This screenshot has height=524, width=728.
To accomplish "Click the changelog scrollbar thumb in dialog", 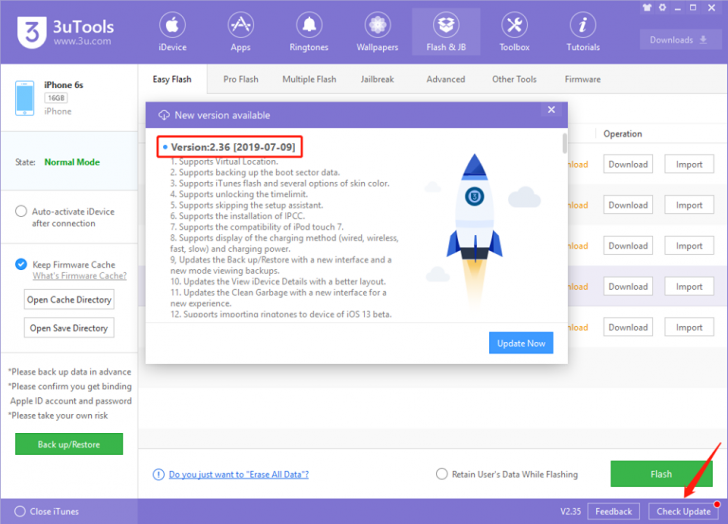I will pos(565,143).
